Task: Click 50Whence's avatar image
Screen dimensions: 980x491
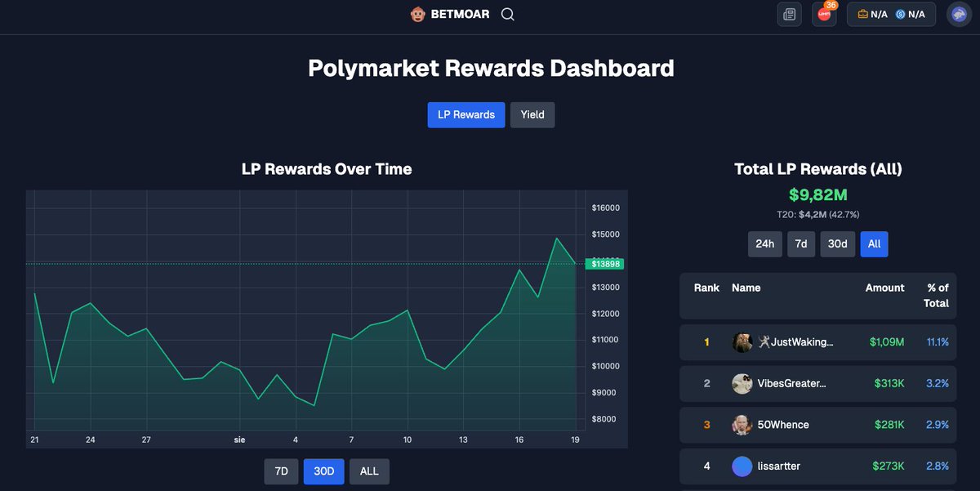Action: (742, 425)
